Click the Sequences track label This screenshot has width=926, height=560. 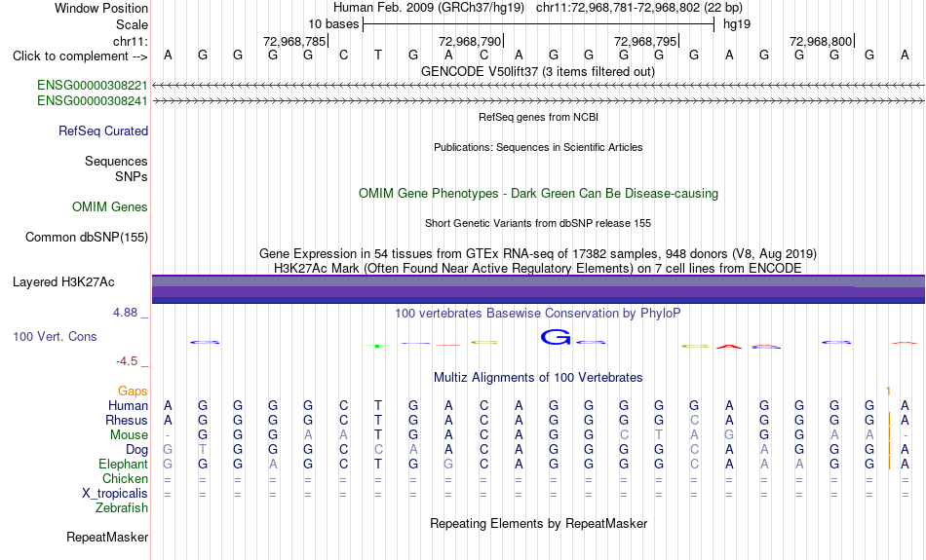coord(116,161)
